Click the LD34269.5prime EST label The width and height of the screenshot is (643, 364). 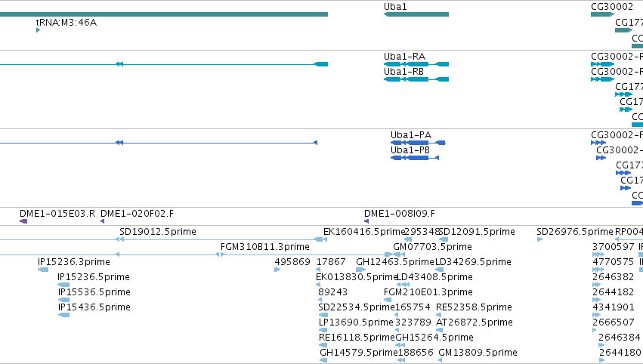pos(473,262)
